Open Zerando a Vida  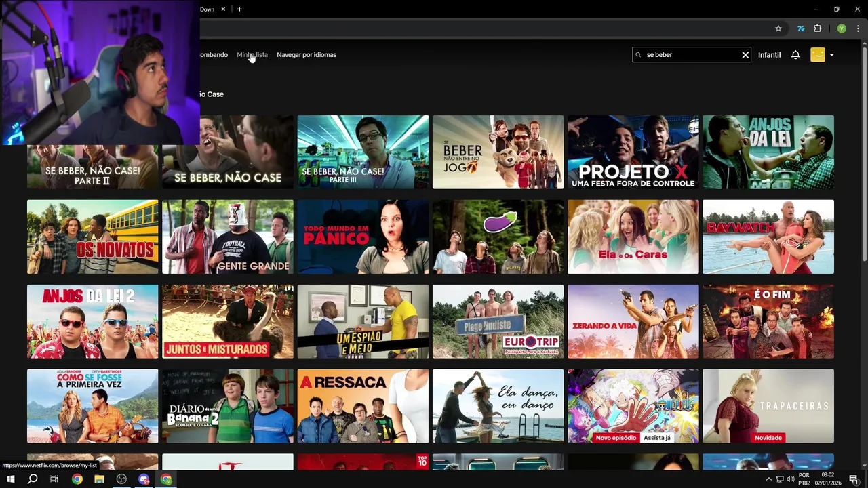[x=633, y=321]
